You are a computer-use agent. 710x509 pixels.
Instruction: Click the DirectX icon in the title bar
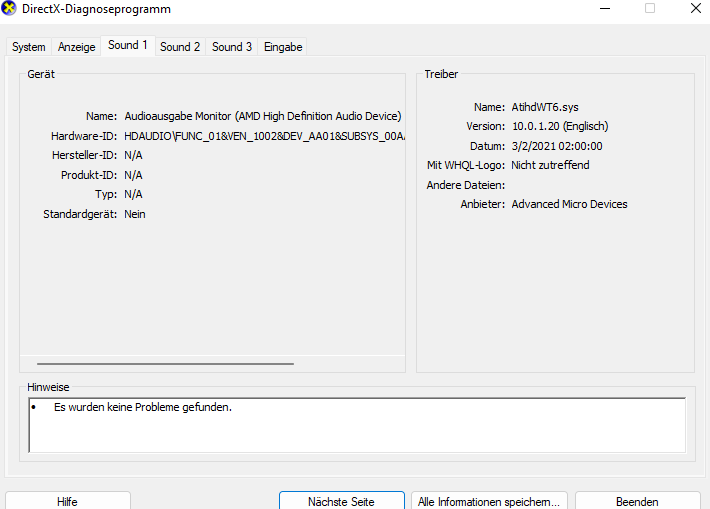pos(9,8)
